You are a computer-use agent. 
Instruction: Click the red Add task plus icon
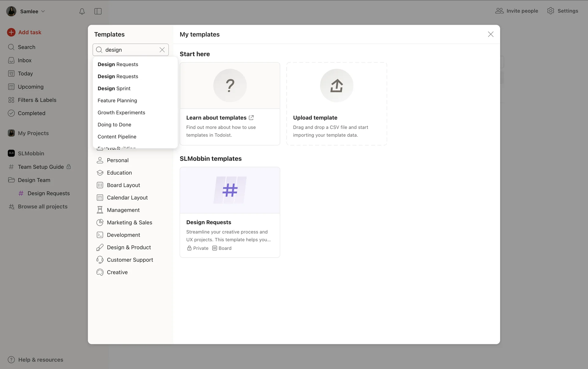[11, 32]
